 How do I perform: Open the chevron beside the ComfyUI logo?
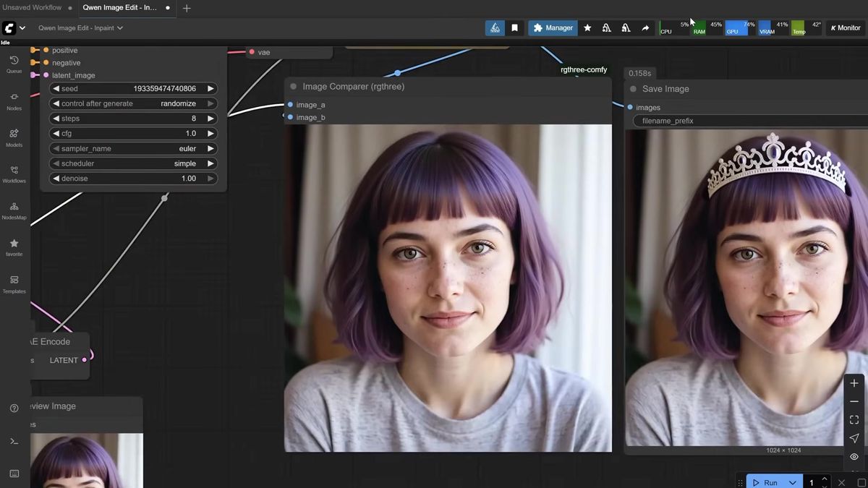click(22, 28)
